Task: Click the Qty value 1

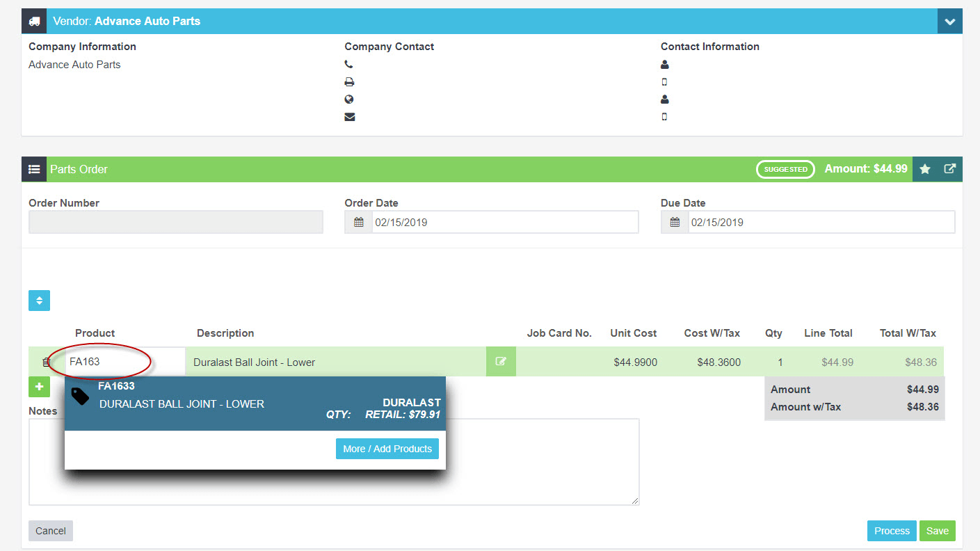Action: tap(780, 362)
